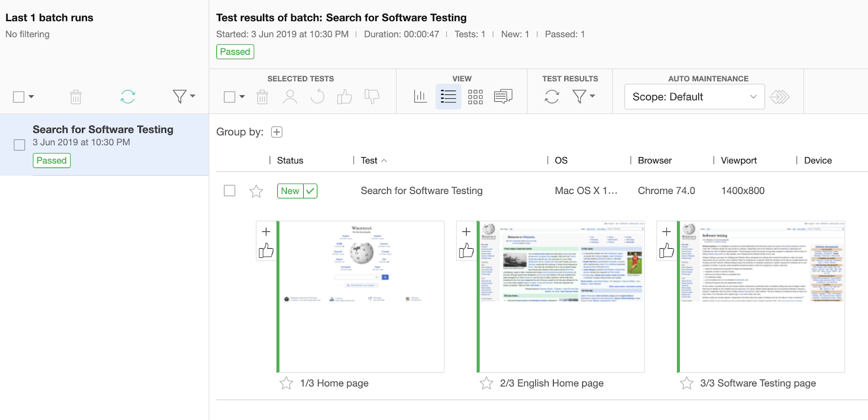Viewport: 868px width, 420px height.
Task: Accept selected tests with thumbs up
Action: pyautogui.click(x=344, y=97)
